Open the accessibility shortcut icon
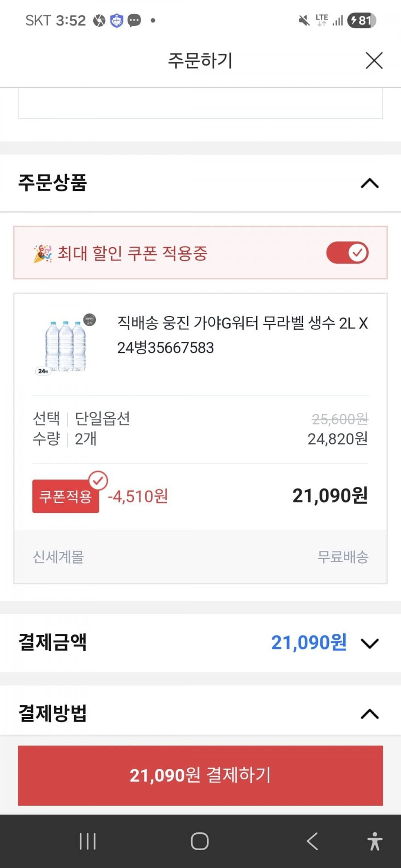The image size is (401, 868). 375,841
